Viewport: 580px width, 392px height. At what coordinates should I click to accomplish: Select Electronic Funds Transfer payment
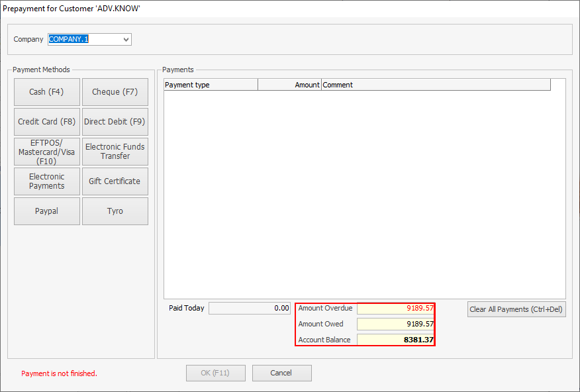click(115, 151)
